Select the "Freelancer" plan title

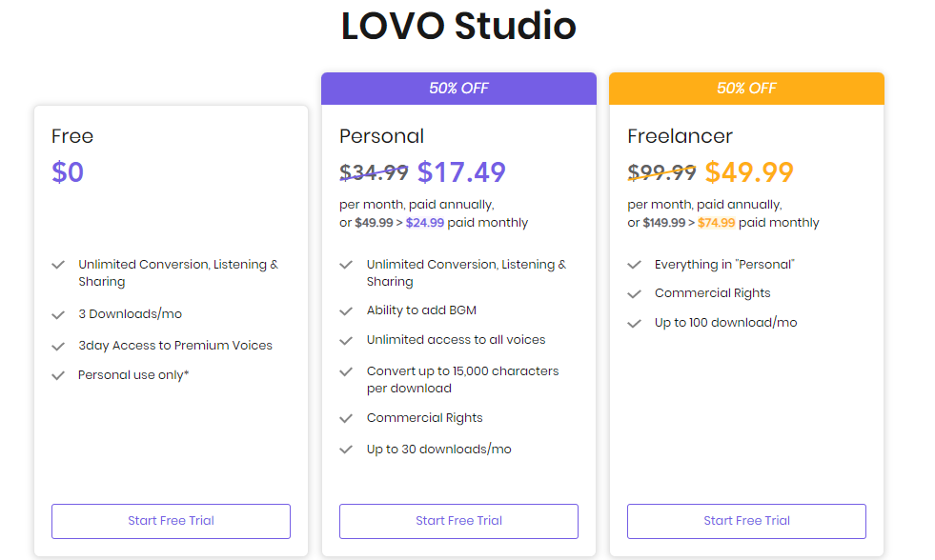(x=680, y=136)
